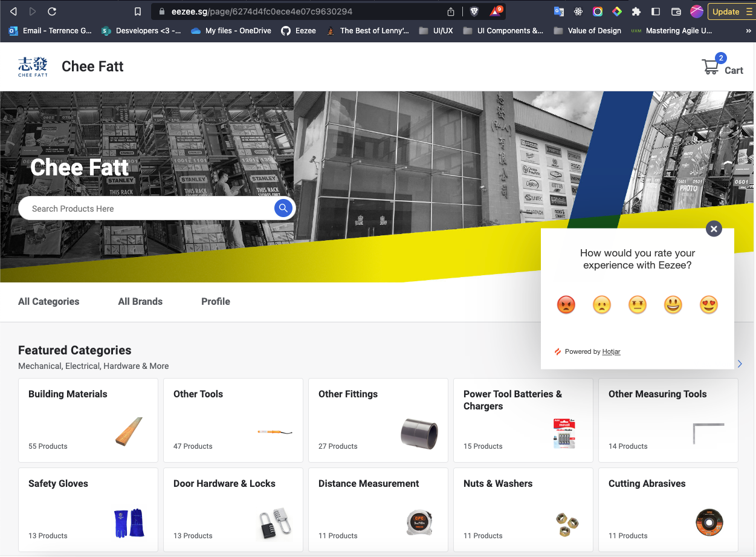
Task: Follow the Hotjar link
Action: tap(611, 351)
